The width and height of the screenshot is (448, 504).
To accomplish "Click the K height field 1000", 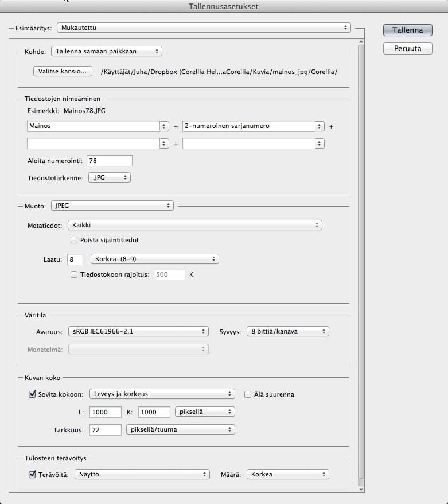I will 154,412.
